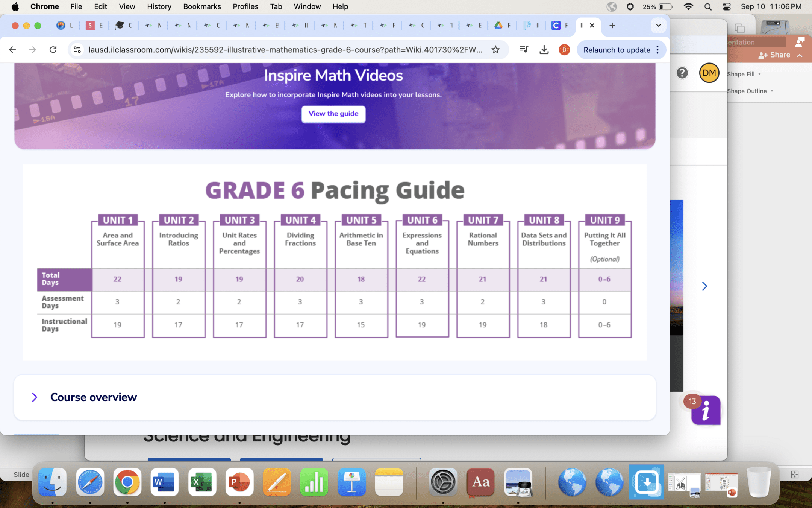Click Relaunch to update button
The height and width of the screenshot is (508, 812).
tap(617, 50)
